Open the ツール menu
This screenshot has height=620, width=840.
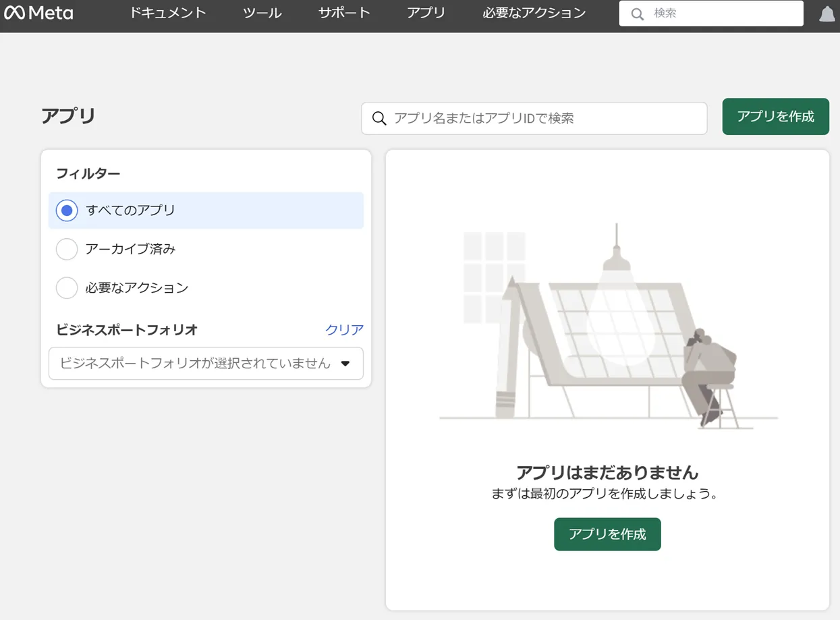261,12
